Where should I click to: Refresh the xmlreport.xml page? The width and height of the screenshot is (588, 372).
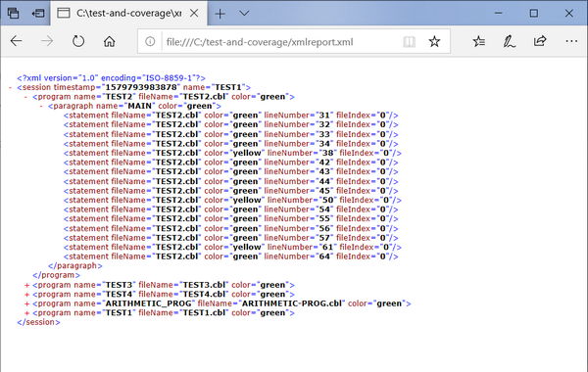(78, 41)
